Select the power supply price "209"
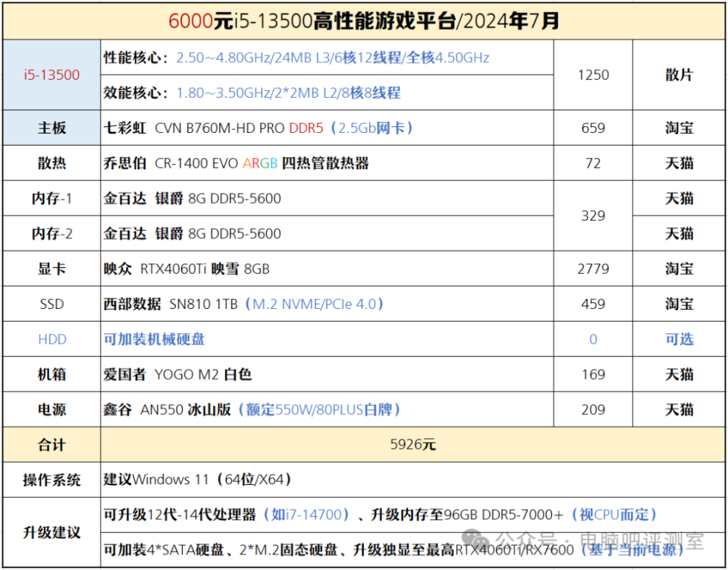 (x=593, y=409)
